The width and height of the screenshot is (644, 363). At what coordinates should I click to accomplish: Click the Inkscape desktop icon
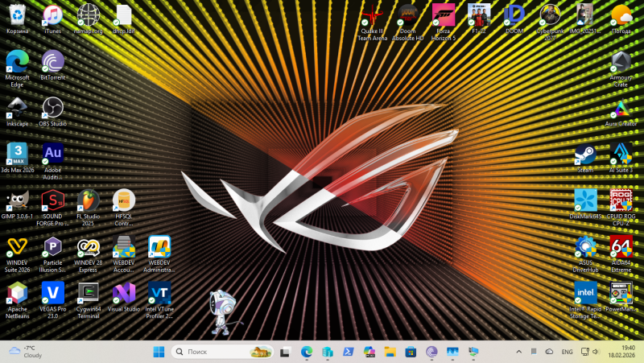tap(17, 108)
